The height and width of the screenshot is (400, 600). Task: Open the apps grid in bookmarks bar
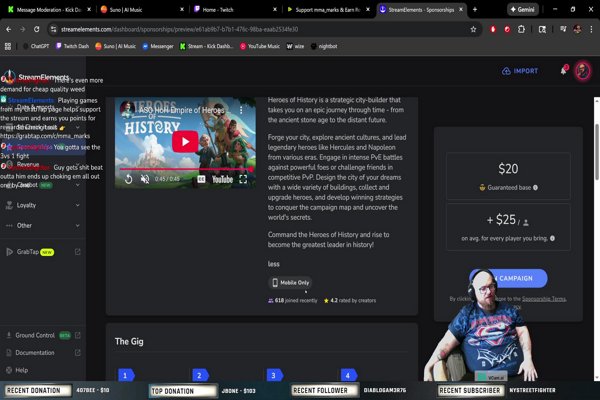point(8,46)
